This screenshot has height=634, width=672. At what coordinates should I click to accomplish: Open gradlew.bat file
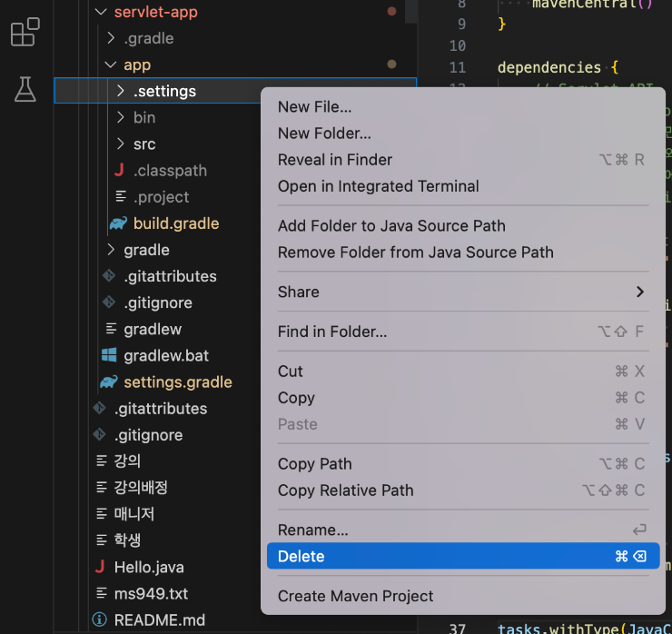[x=166, y=355]
